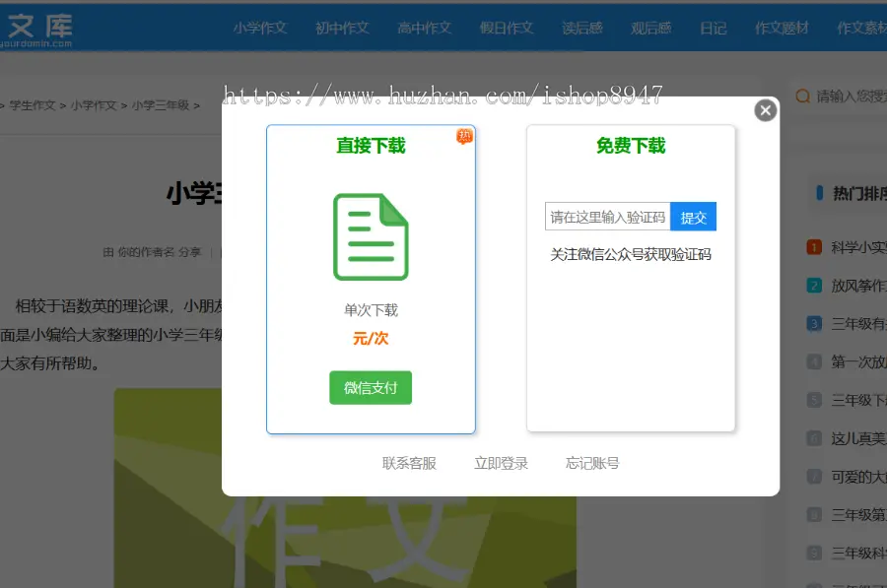This screenshot has width=887, height=588.
Task: Click the green document file icon
Action: click(371, 237)
